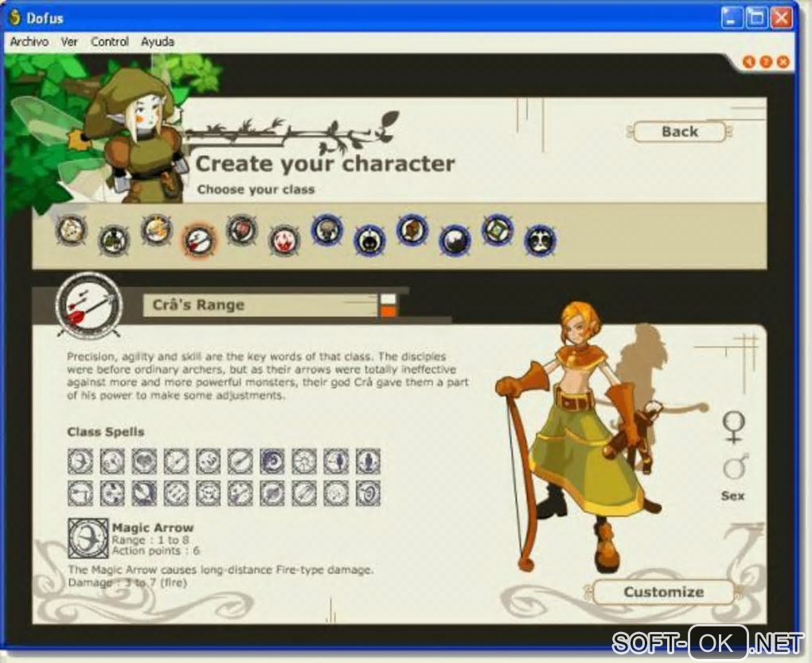
Task: Select the standing silhouette spell icon
Action: point(369,461)
